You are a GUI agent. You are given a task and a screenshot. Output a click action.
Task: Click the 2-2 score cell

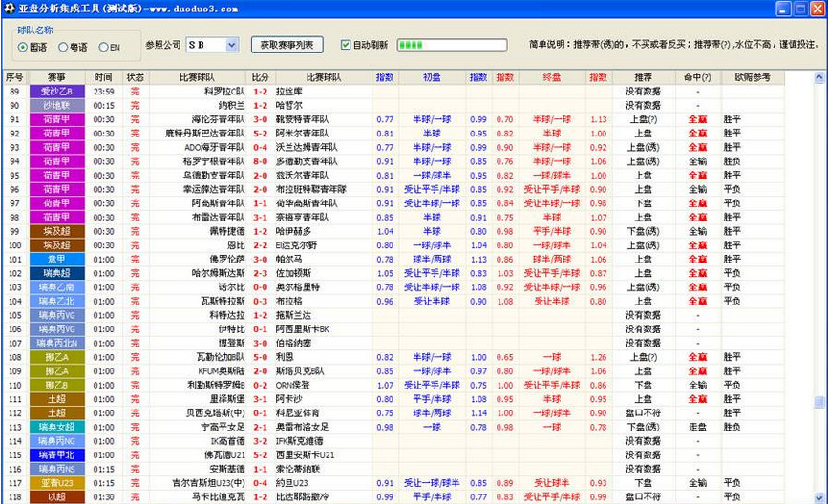261,245
